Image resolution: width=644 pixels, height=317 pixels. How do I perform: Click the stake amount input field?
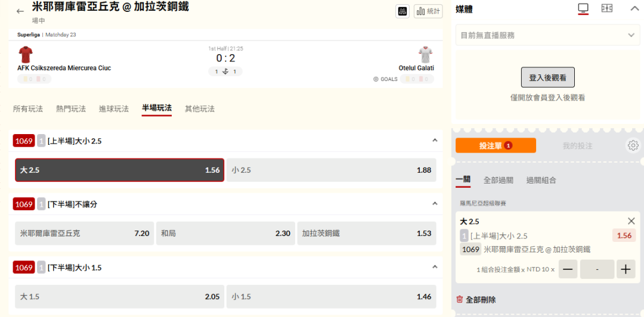click(x=597, y=269)
